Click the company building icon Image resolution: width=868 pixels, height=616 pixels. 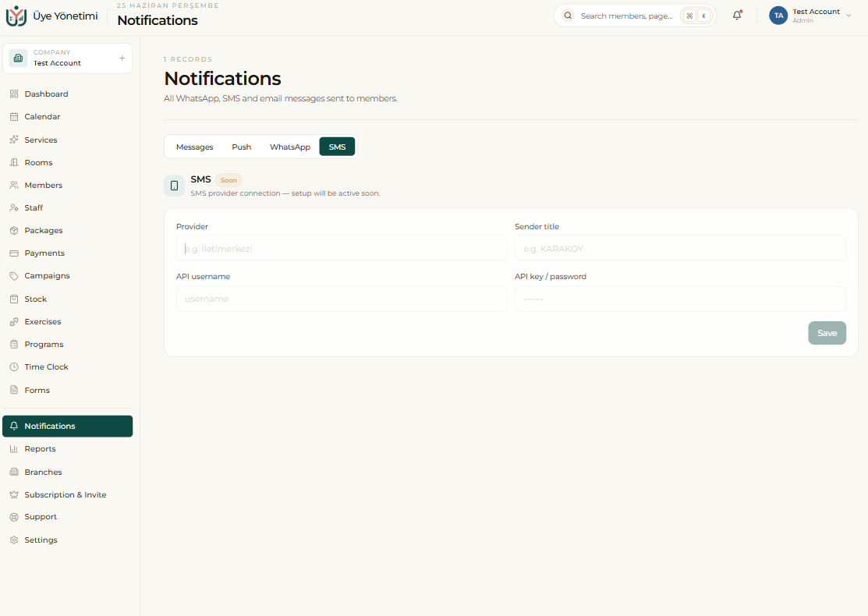click(18, 58)
